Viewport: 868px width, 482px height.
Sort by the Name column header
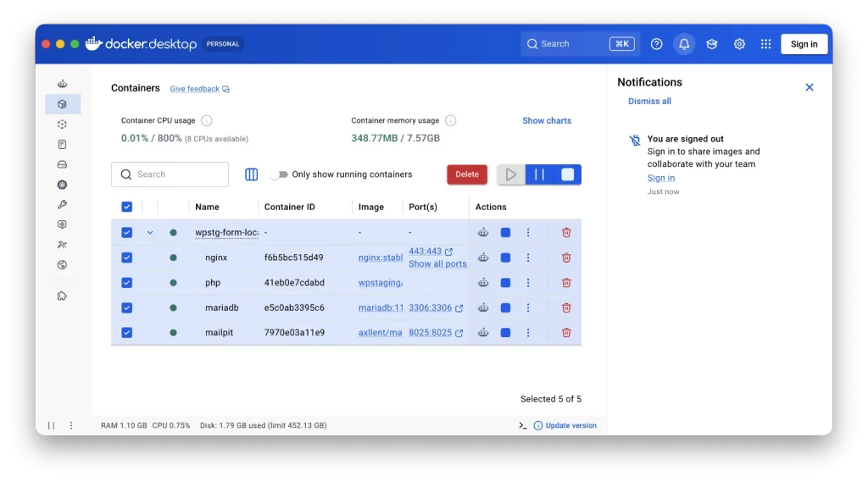(207, 207)
